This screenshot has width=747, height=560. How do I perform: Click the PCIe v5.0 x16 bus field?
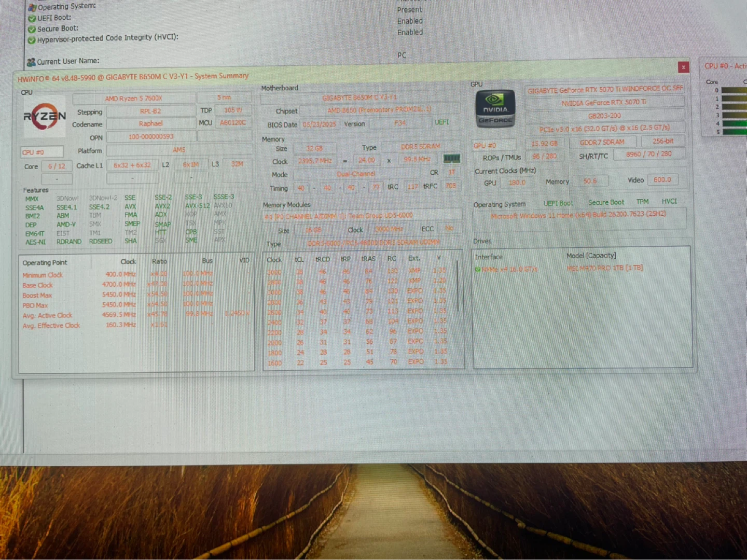(604, 129)
